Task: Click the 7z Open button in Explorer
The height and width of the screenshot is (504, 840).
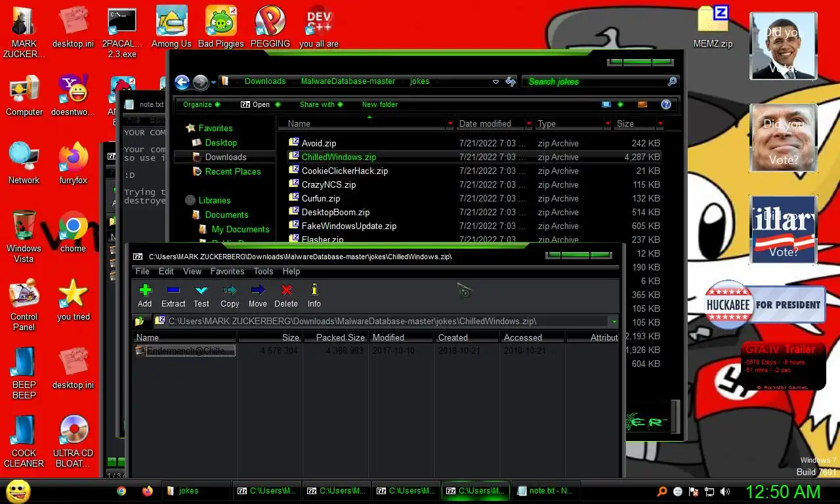Action: click(x=255, y=104)
